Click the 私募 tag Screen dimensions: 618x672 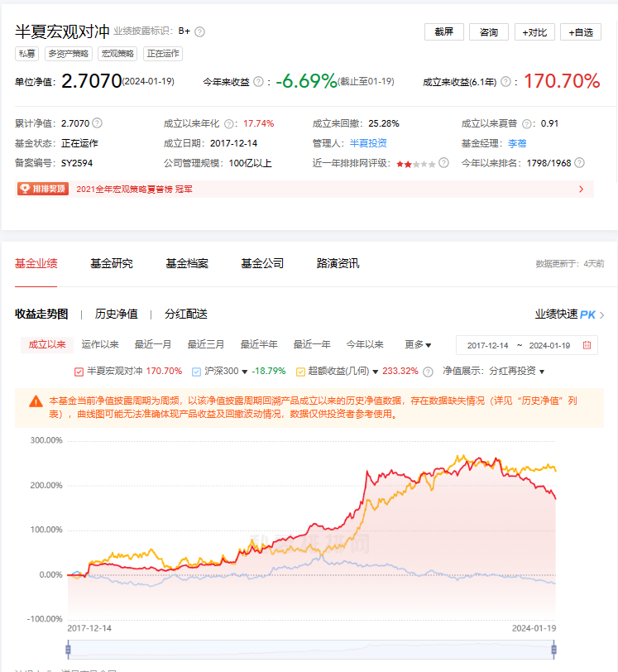click(27, 54)
